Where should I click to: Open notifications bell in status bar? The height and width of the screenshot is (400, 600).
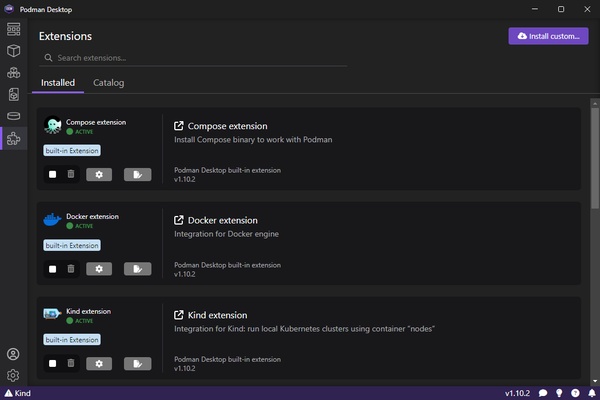[x=592, y=393]
